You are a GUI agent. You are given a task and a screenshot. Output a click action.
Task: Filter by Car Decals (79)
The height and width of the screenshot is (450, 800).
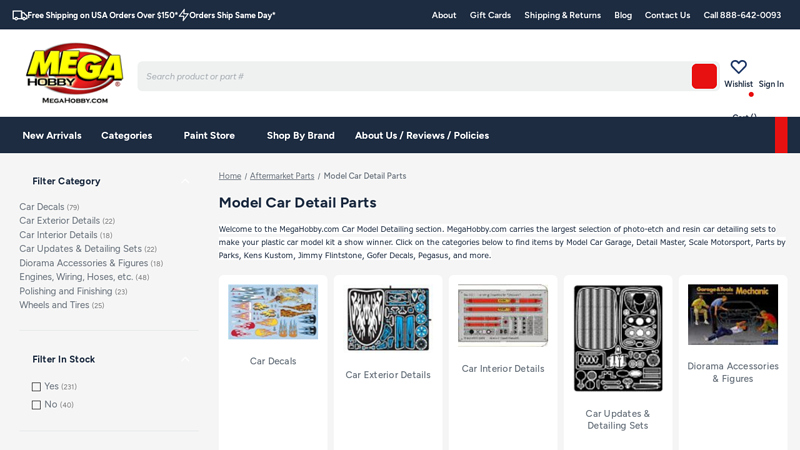pos(49,207)
